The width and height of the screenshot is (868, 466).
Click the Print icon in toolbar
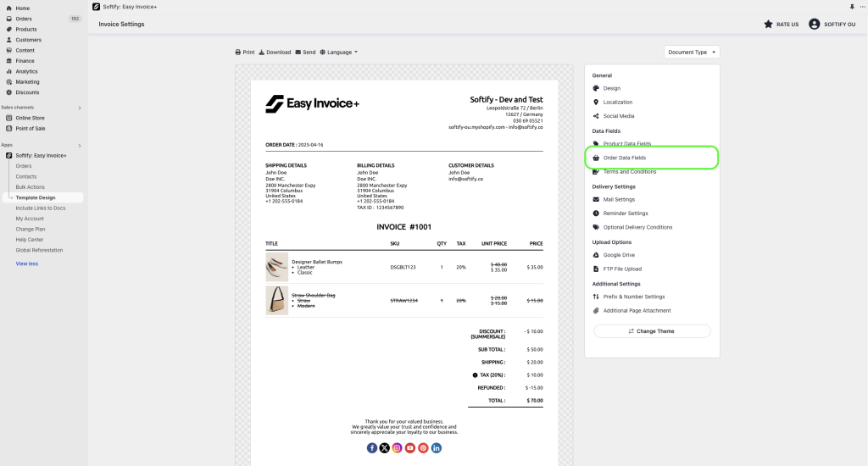pyautogui.click(x=238, y=53)
